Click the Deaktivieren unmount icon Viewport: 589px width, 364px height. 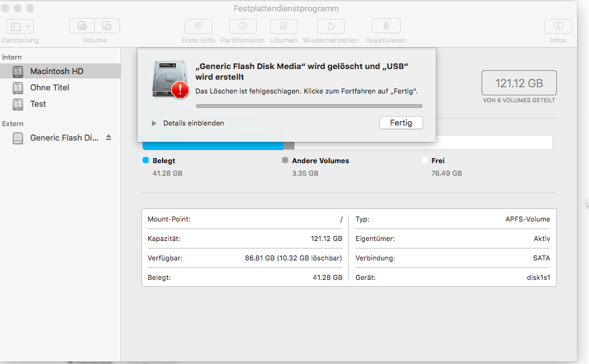click(386, 26)
